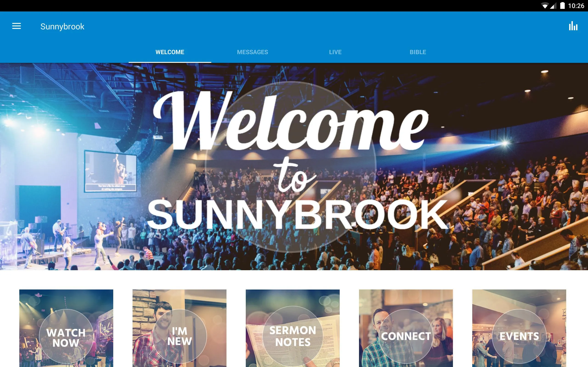Screen dimensions: 588x367
Task: Select the WELCOME tab
Action: coord(170,52)
